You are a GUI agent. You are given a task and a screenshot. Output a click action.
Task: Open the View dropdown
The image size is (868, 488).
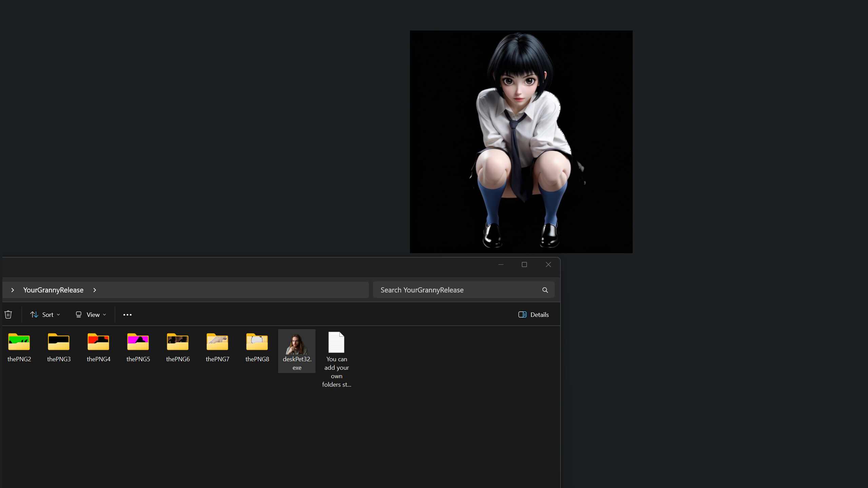tap(90, 314)
